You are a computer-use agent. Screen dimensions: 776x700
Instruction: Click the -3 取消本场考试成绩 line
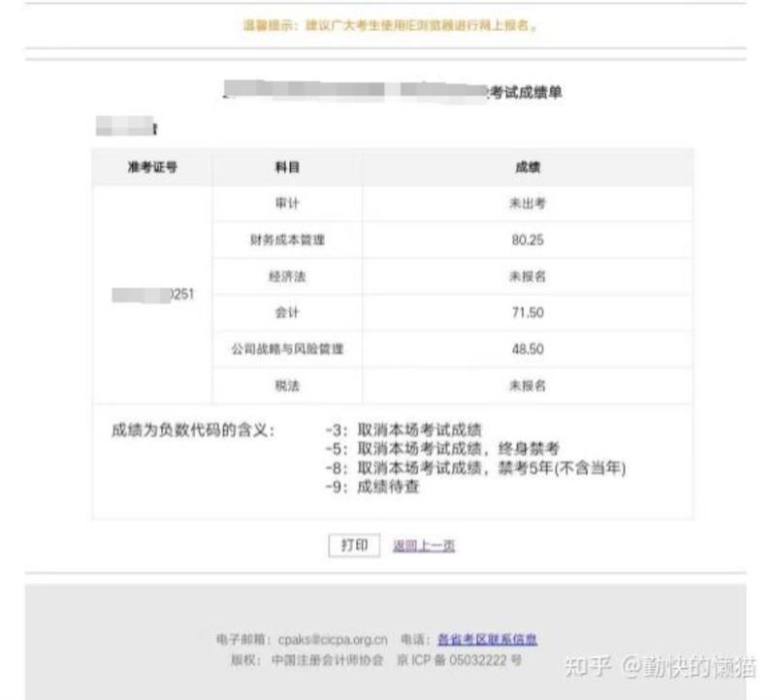(404, 430)
